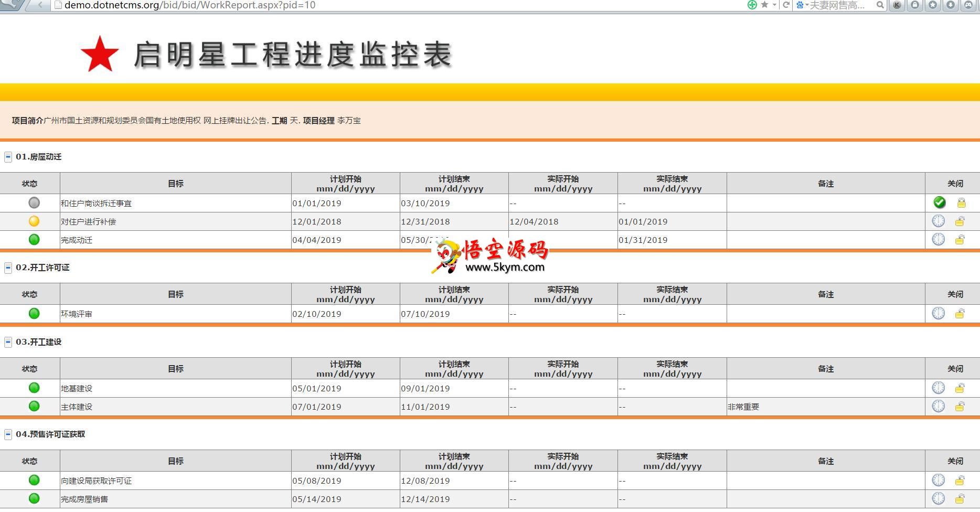Click the browser reload button
980x512 pixels.
click(x=786, y=5)
